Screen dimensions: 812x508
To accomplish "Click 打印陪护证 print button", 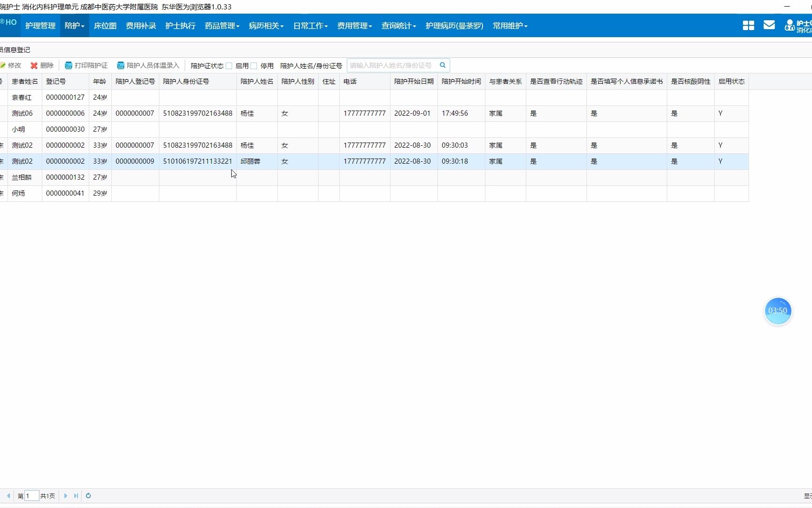I will click(86, 65).
